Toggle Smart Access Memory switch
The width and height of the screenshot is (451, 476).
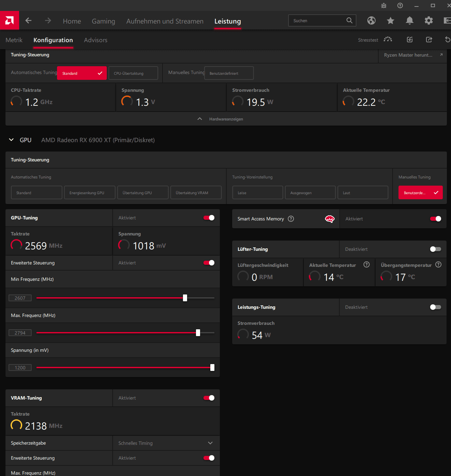pos(436,219)
